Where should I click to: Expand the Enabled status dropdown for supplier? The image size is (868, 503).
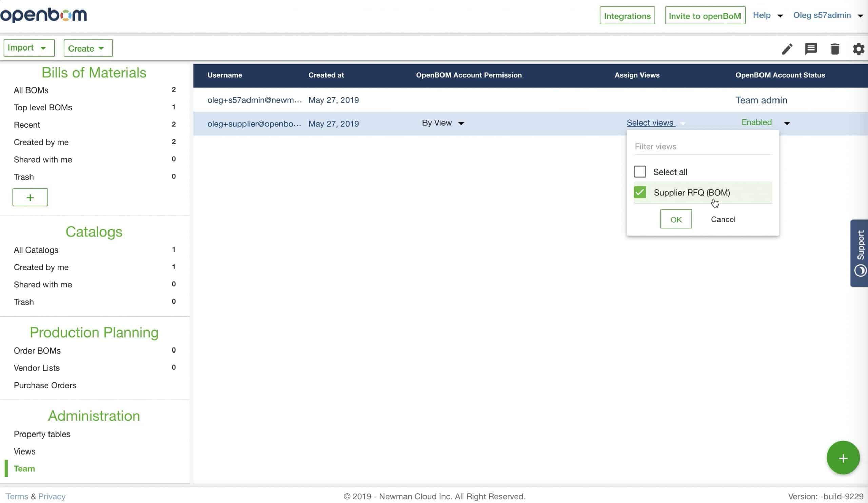tap(787, 123)
